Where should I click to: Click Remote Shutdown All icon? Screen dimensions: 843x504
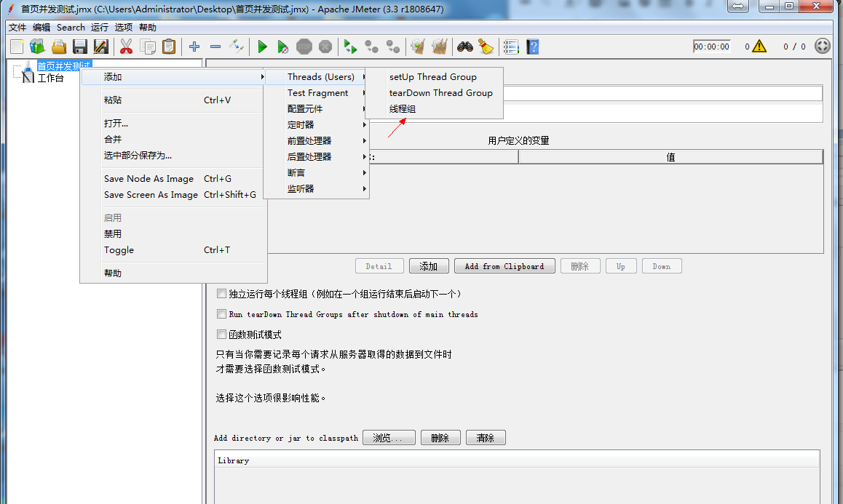(393, 47)
